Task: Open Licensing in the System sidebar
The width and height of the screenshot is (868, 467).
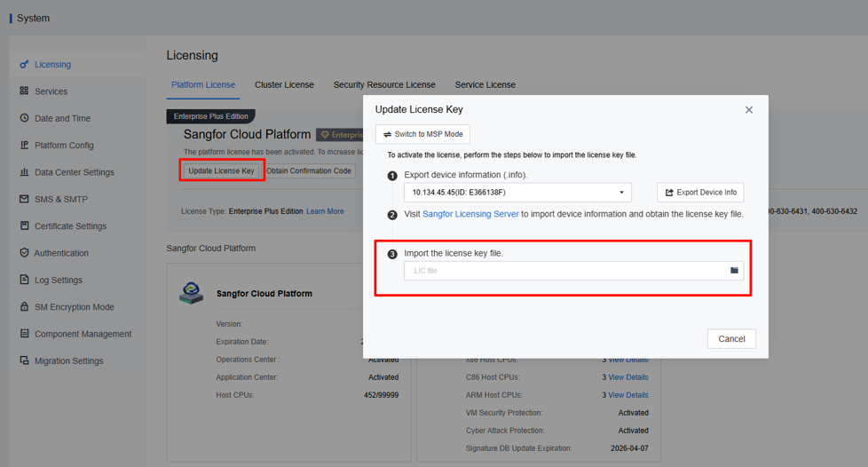Action: tap(52, 64)
